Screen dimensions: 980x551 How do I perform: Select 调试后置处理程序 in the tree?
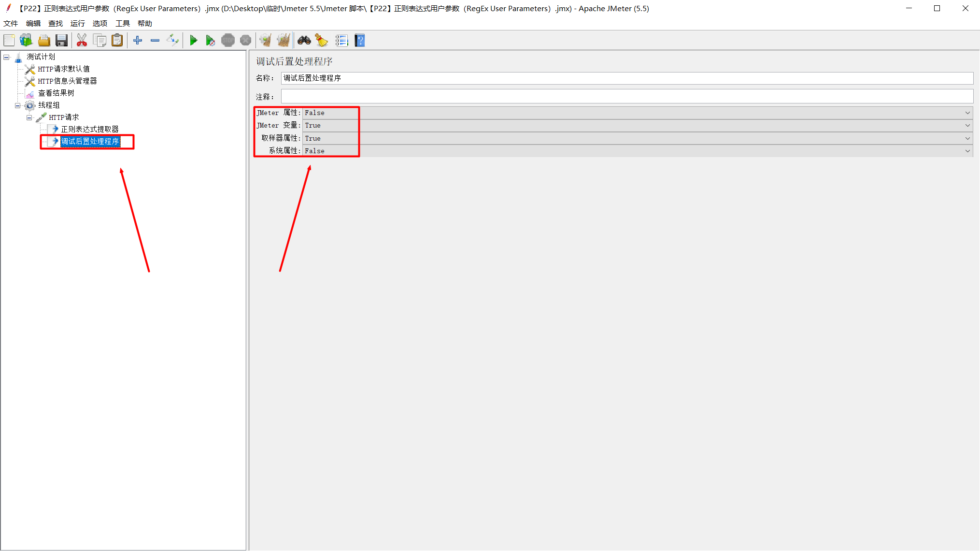click(x=90, y=142)
